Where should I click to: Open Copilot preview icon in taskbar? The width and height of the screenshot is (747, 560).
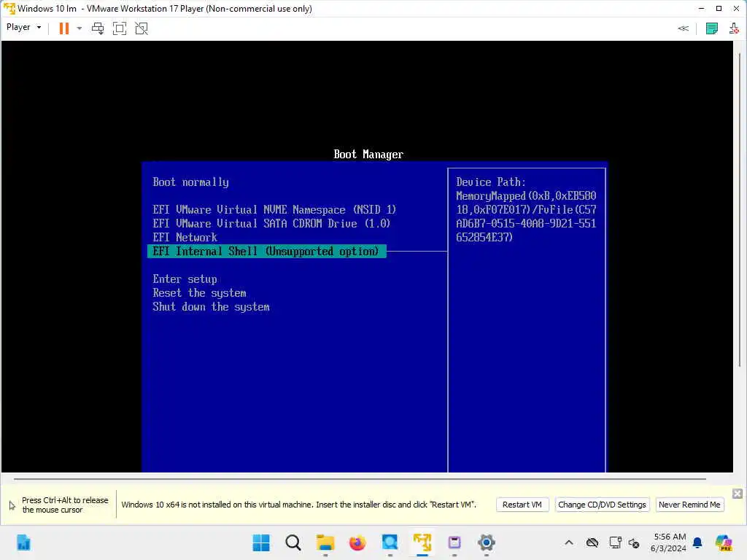pyautogui.click(x=724, y=542)
